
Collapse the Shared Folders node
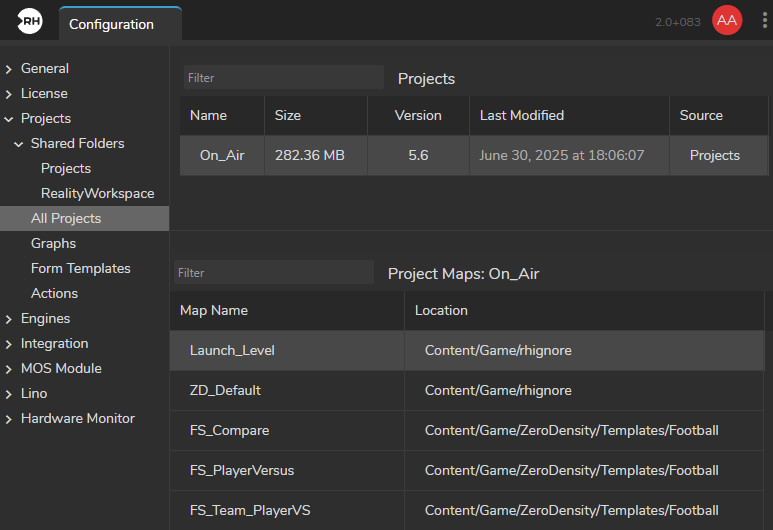[19, 144]
